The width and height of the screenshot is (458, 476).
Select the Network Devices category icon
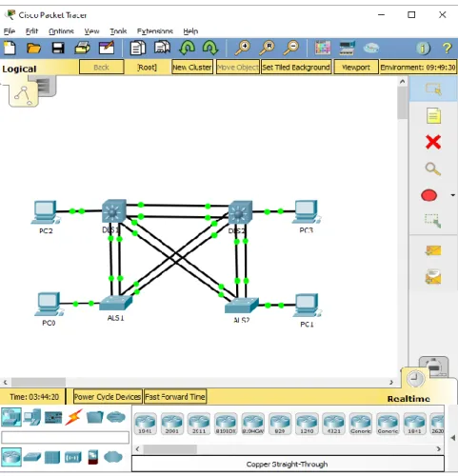tap(11, 417)
